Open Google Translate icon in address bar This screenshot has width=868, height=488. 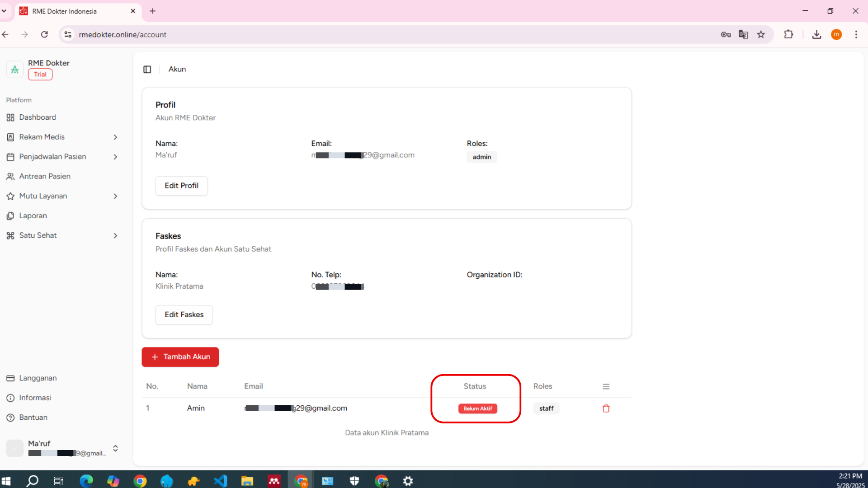click(x=743, y=34)
